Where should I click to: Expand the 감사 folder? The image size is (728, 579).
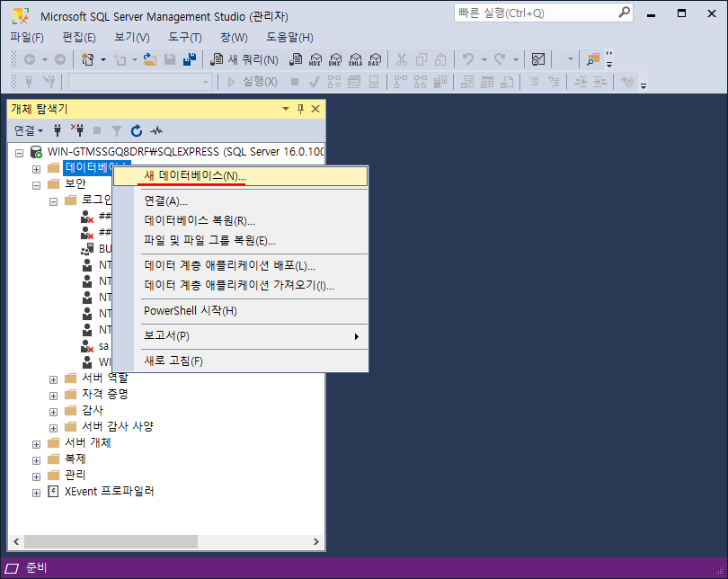(53, 413)
